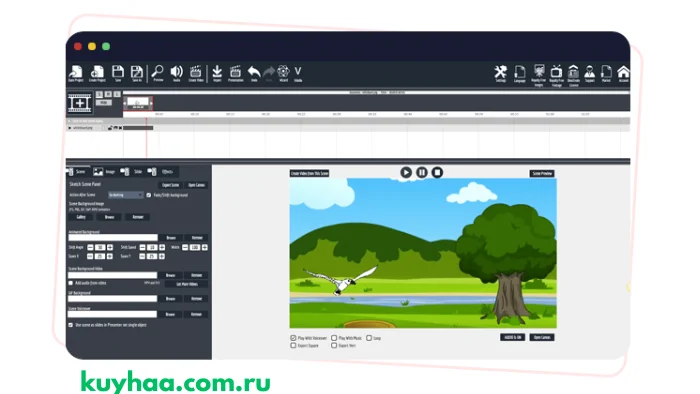This screenshot has width=700, height=394.
Task: Click the Audio speaker icon
Action: (176, 74)
